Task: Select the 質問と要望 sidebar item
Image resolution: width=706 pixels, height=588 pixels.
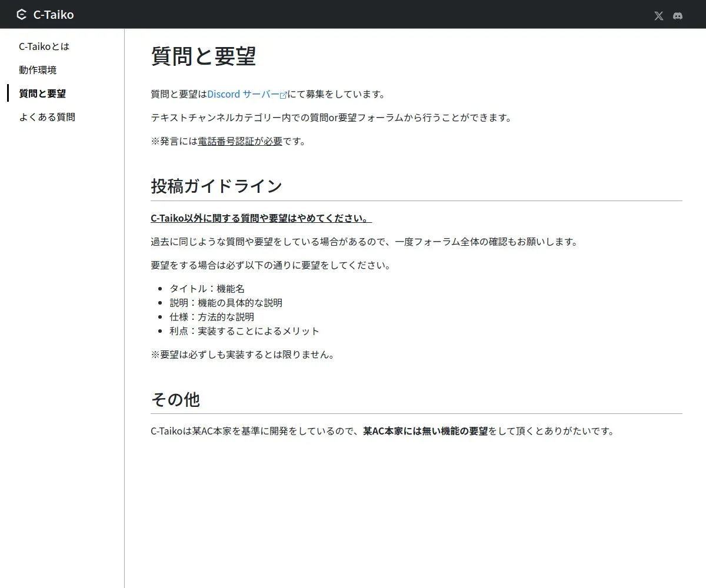Action: point(42,93)
